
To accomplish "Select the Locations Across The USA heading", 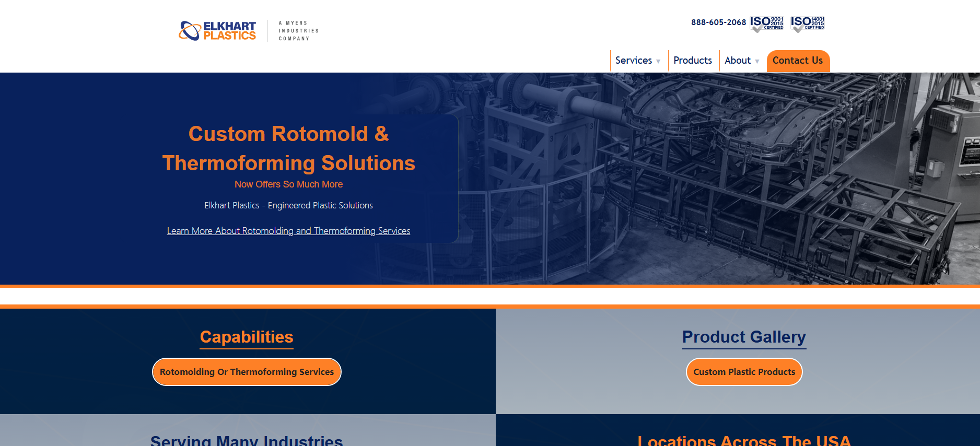I will [744, 440].
